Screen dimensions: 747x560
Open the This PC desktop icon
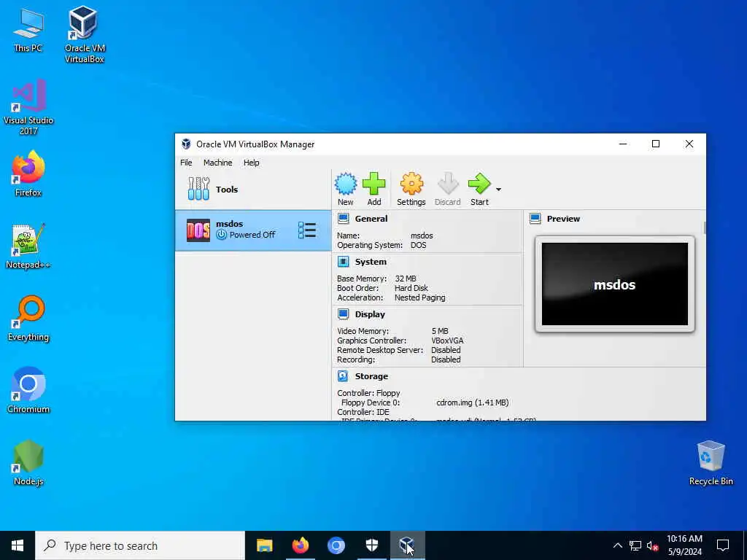click(28, 30)
